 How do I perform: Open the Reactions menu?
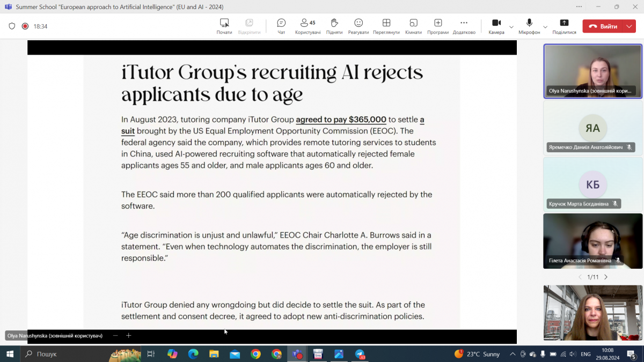pyautogui.click(x=358, y=26)
